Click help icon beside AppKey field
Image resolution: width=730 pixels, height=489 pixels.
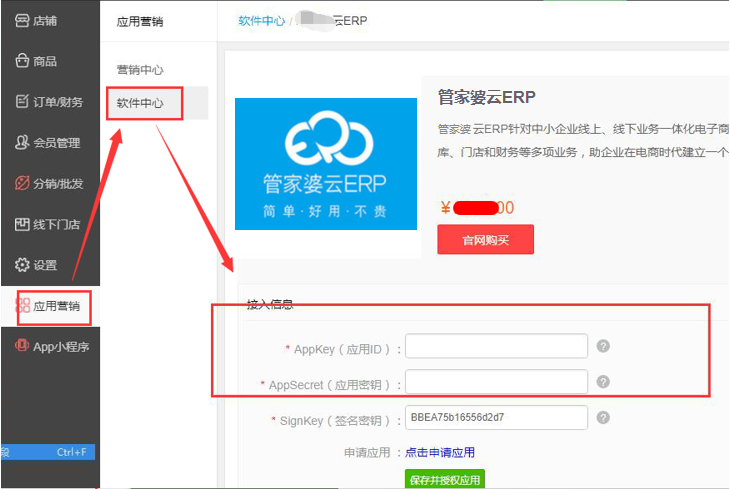pos(603,346)
